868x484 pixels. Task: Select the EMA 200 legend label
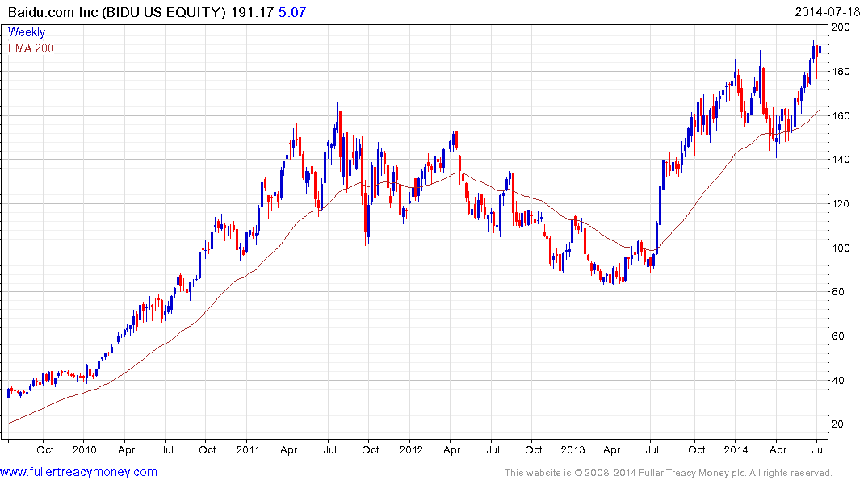click(x=31, y=48)
